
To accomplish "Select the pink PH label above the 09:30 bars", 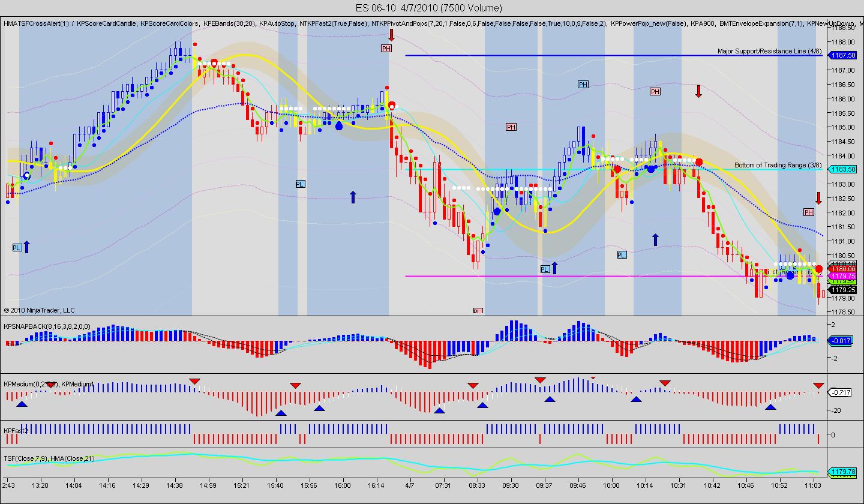I will coord(511,127).
